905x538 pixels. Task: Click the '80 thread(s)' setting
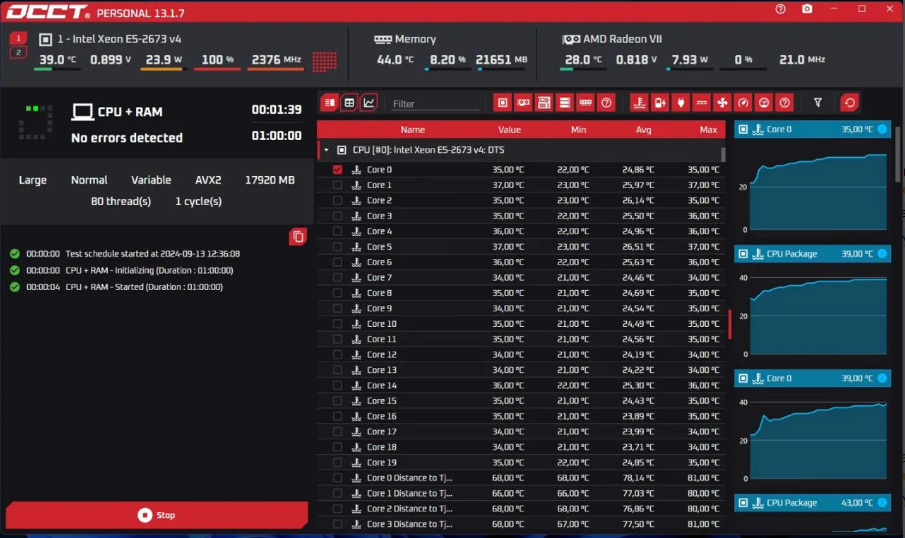click(x=121, y=201)
